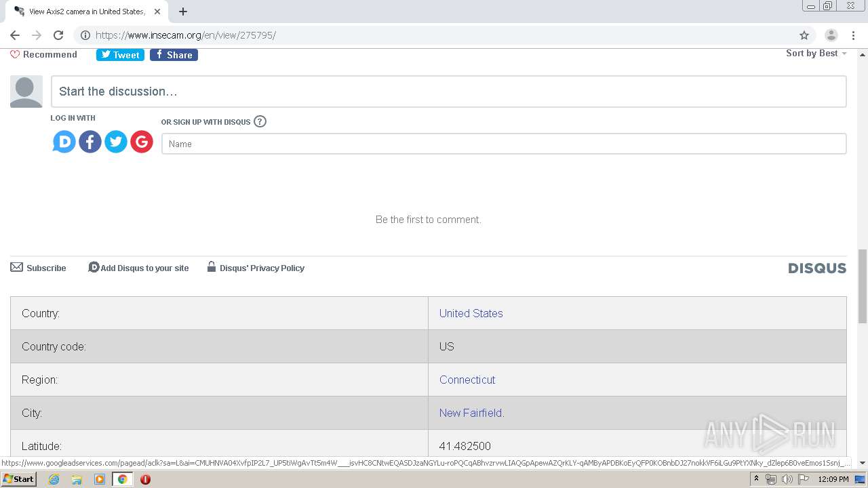The image size is (868, 488).
Task: Open the red stop-sign taskbar icon
Action: pyautogui.click(x=145, y=479)
